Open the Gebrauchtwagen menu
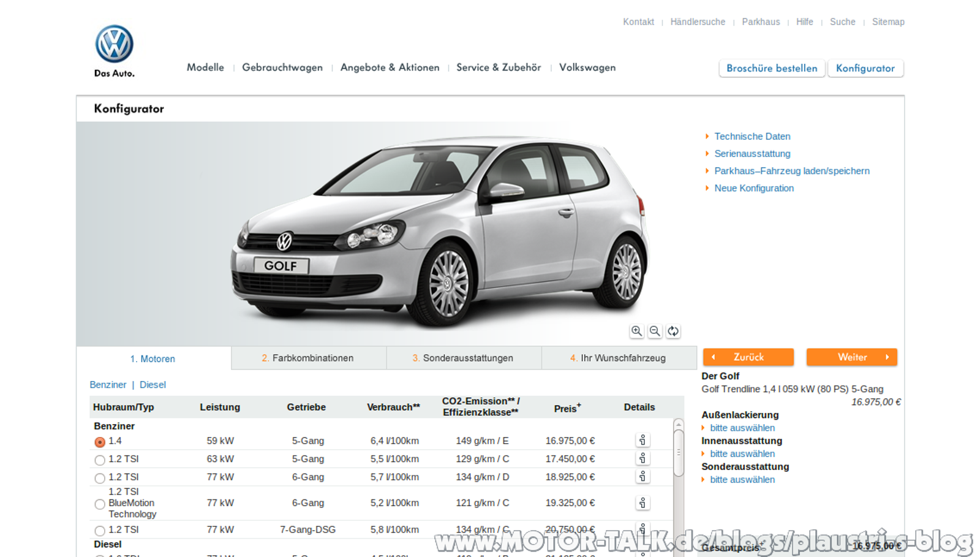980x557 pixels. pos(282,67)
